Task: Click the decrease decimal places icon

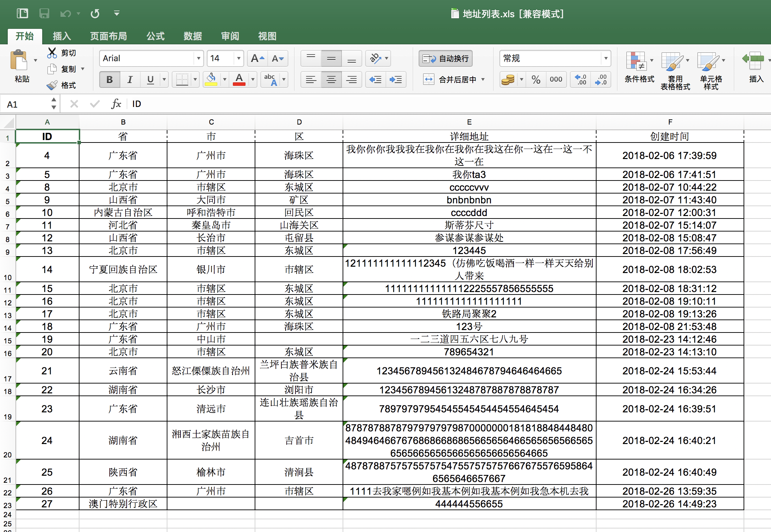Action: (601, 80)
